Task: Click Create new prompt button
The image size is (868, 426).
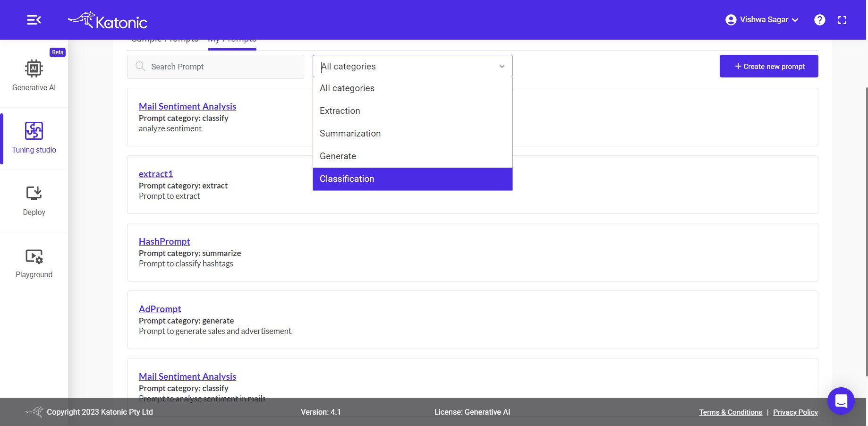Action: 769,66
